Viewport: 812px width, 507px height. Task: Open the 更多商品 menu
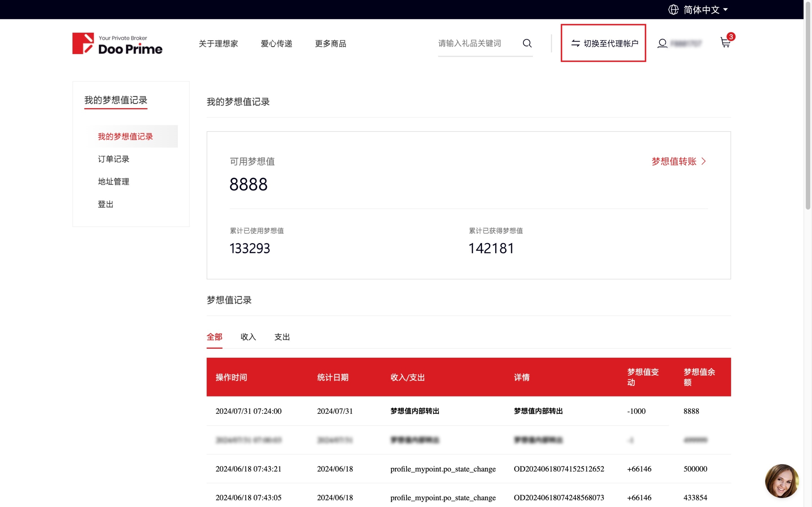click(330, 44)
